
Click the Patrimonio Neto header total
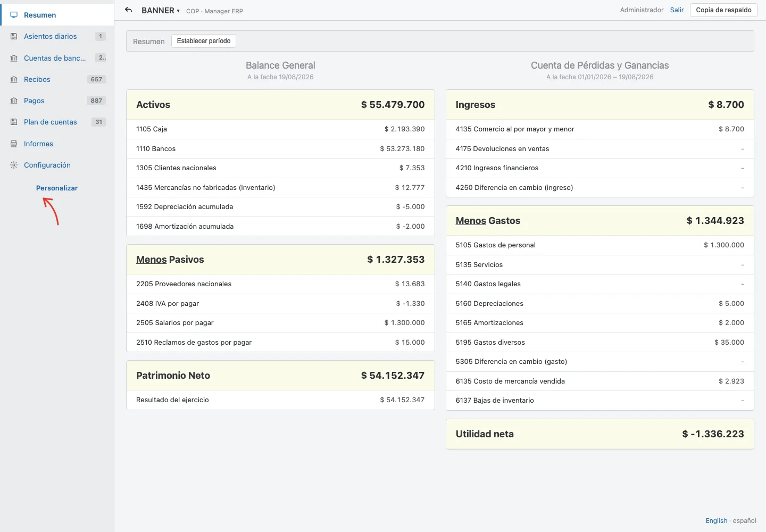(393, 376)
